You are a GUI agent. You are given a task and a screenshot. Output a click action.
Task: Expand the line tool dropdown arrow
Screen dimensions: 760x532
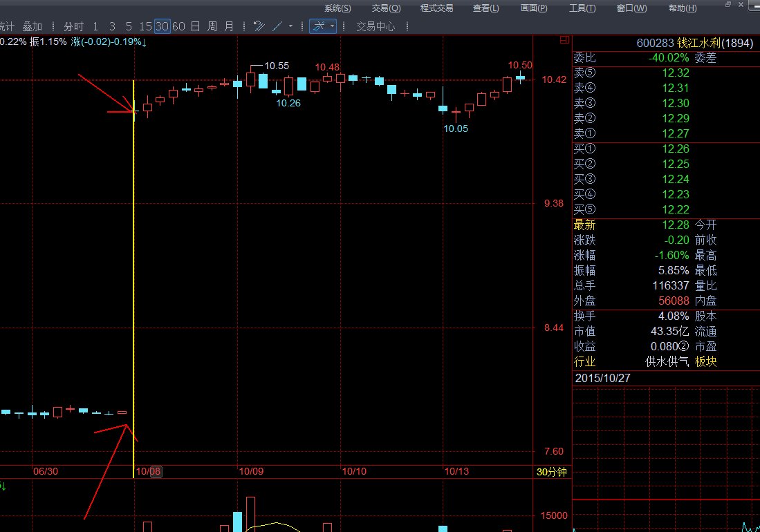[x=290, y=26]
